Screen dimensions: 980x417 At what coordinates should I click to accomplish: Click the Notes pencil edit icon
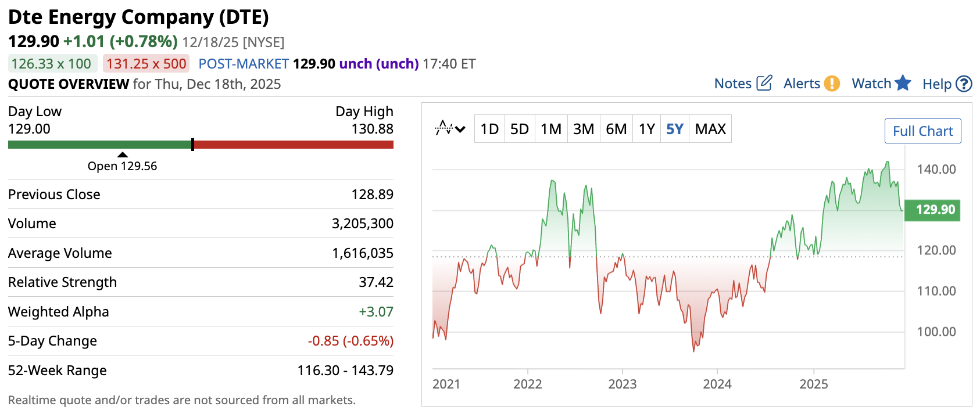764,83
